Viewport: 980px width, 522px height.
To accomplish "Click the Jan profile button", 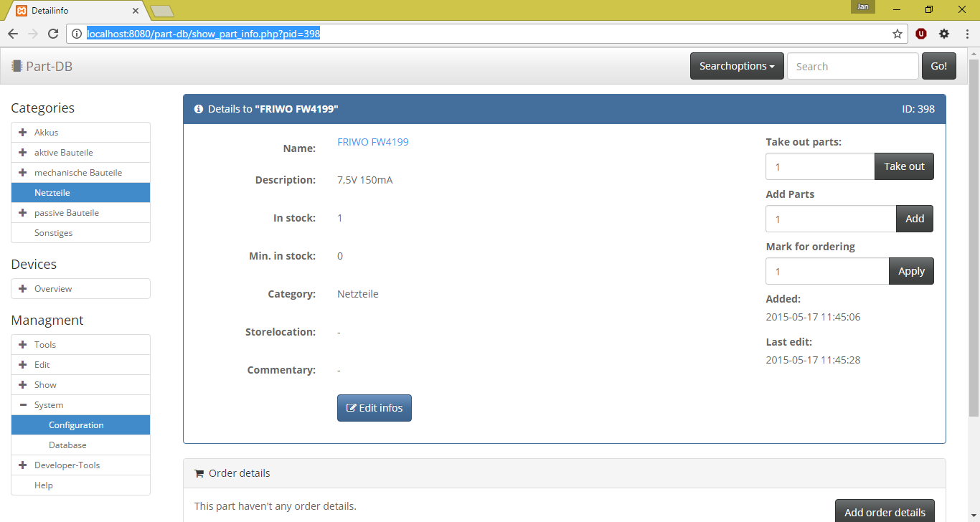I will click(x=863, y=7).
